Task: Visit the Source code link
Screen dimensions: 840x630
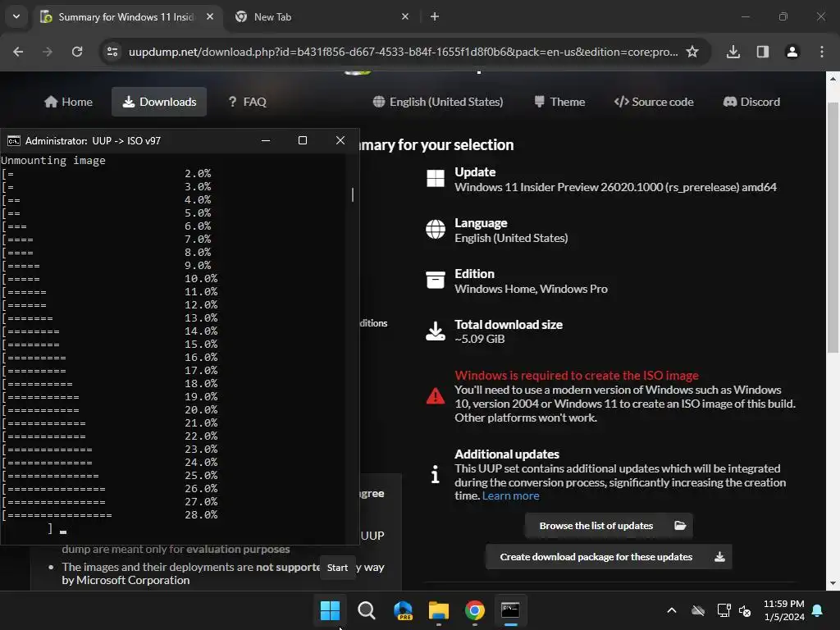Action: (x=654, y=102)
